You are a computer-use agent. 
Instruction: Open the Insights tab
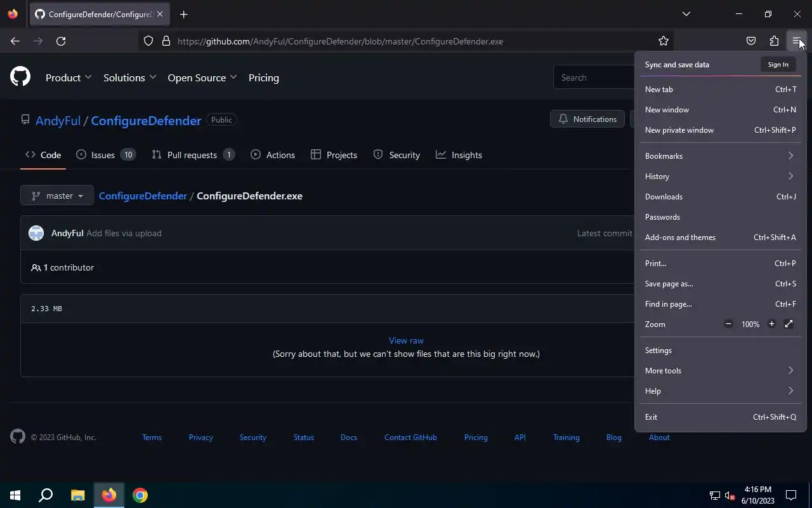pyautogui.click(x=459, y=155)
